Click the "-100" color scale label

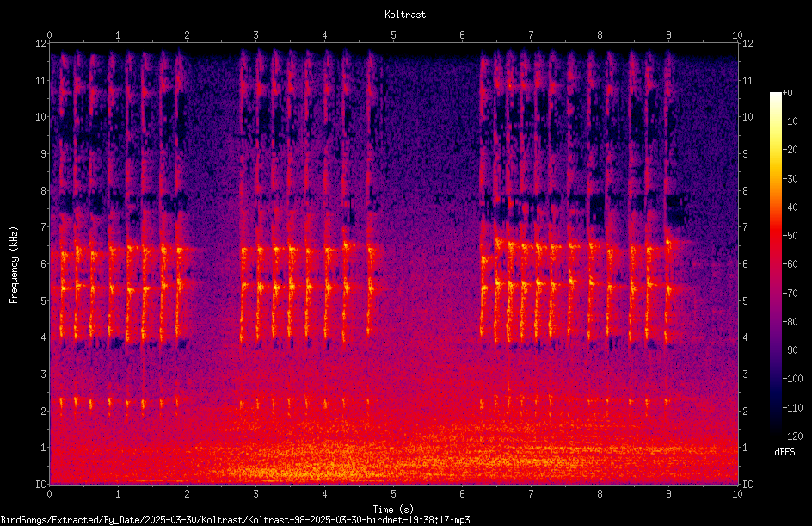point(792,379)
